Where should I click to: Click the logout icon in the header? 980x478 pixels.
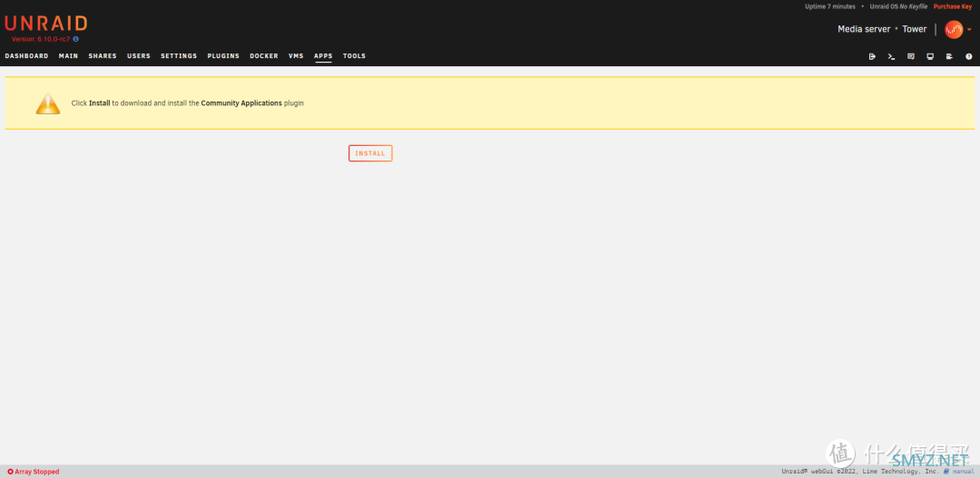point(873,56)
